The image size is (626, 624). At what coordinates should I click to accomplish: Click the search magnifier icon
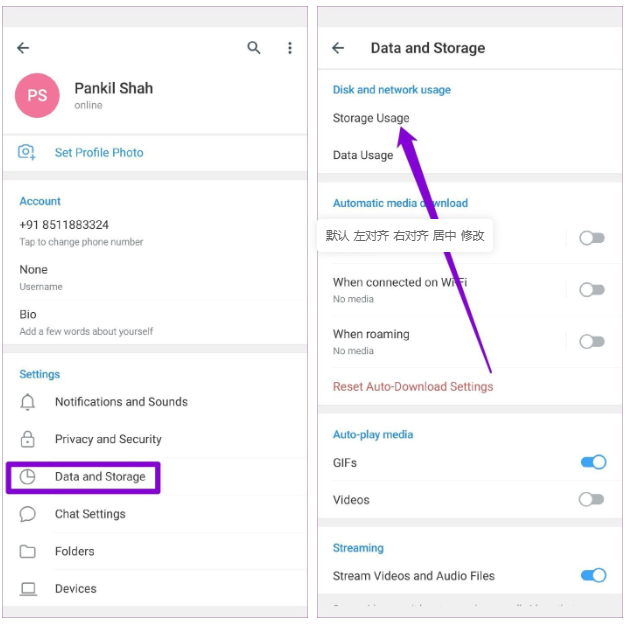click(254, 48)
